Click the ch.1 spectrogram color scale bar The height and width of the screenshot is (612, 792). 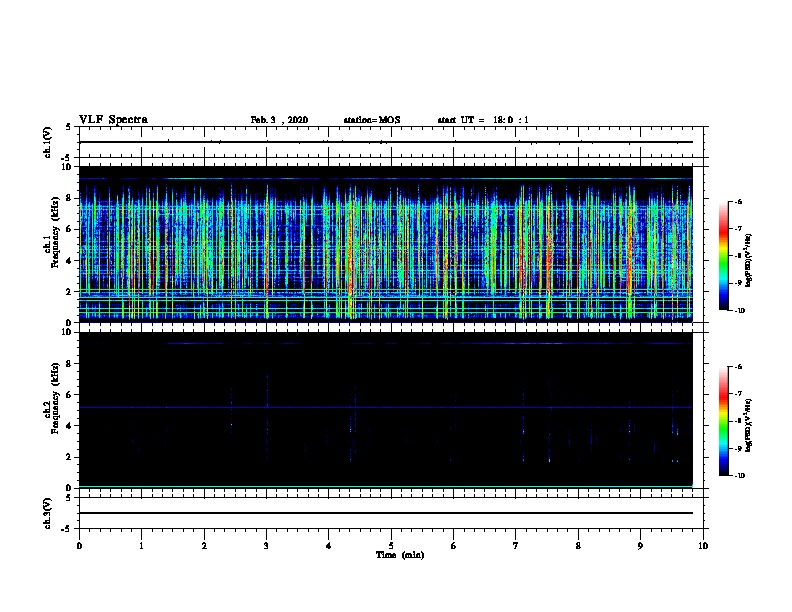point(724,256)
